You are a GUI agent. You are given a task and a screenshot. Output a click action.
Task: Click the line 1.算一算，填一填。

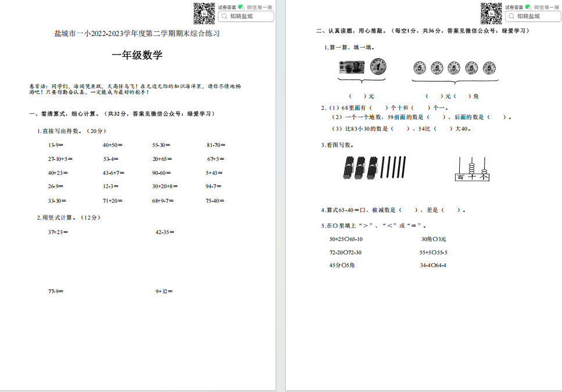pyautogui.click(x=349, y=47)
